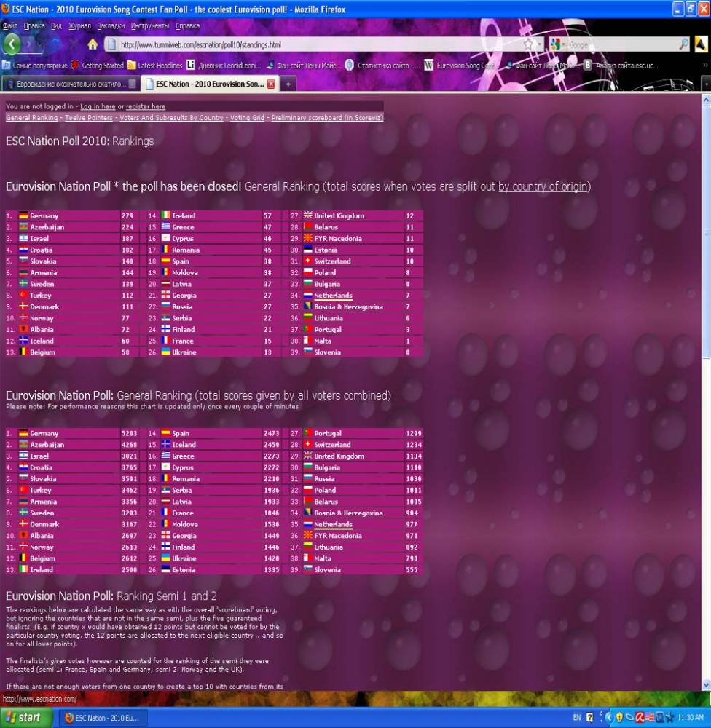Close the ESC Nation tab with the red X
The height and width of the screenshot is (728, 711).
point(271,84)
